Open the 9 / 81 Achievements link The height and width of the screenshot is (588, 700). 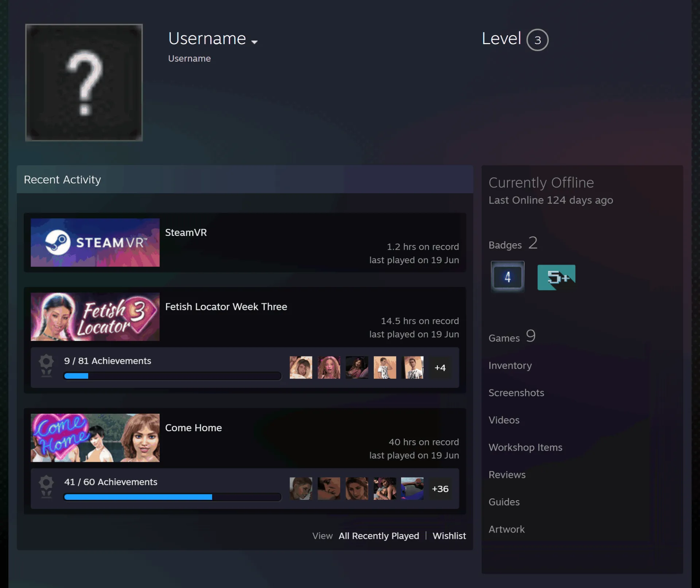point(108,361)
